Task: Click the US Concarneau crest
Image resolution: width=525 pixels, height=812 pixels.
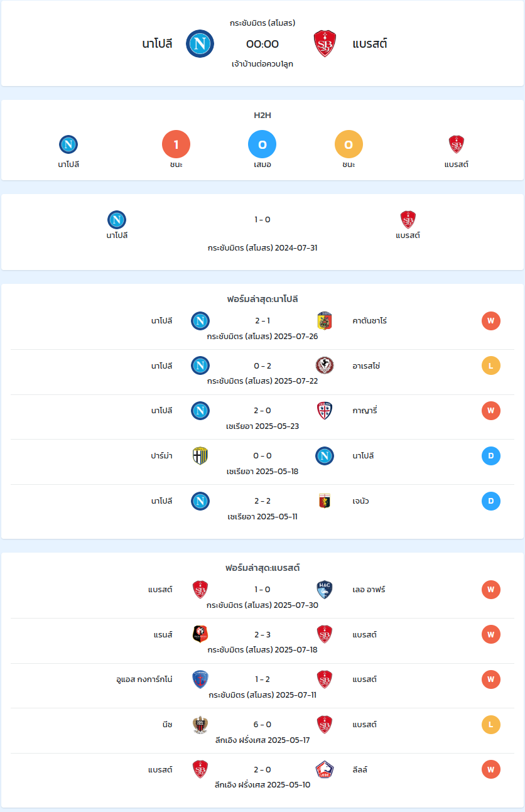Action: point(200,679)
